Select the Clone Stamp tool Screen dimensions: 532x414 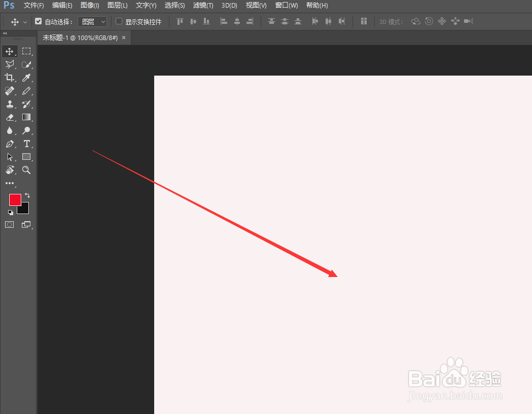(x=10, y=104)
